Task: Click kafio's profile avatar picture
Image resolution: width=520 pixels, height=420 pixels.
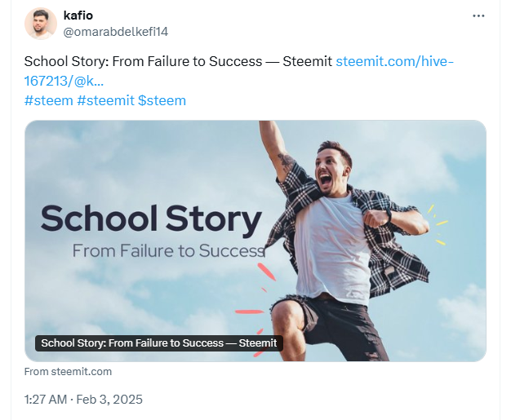Action: 41,24
